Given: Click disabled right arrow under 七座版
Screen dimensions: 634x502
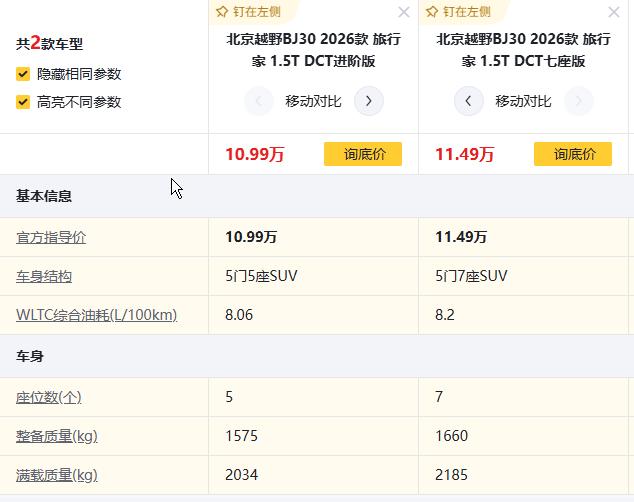Looking at the screenshot, I should tap(579, 101).
